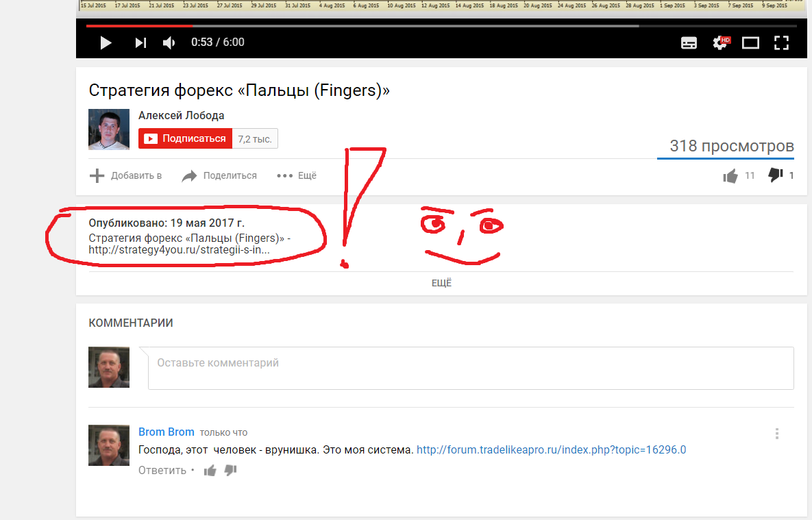Click subscriber count 7,2 тыс.
The height and width of the screenshot is (520, 812).
255,139
